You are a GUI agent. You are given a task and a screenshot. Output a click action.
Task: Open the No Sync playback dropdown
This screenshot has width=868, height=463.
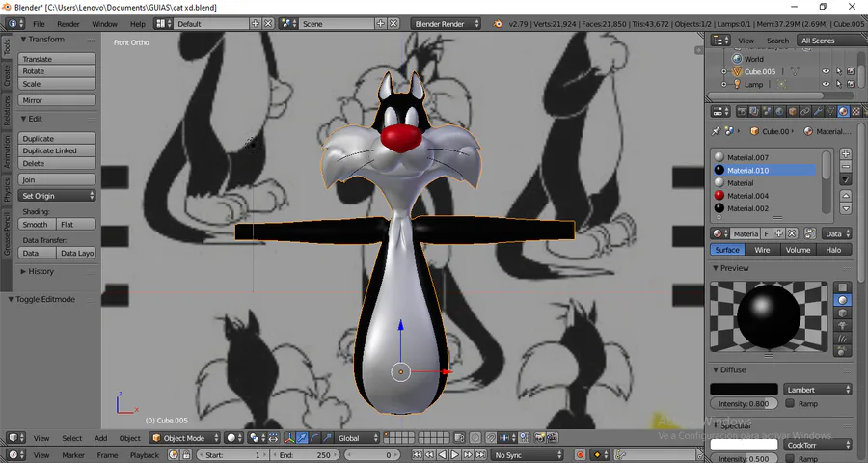[528, 455]
